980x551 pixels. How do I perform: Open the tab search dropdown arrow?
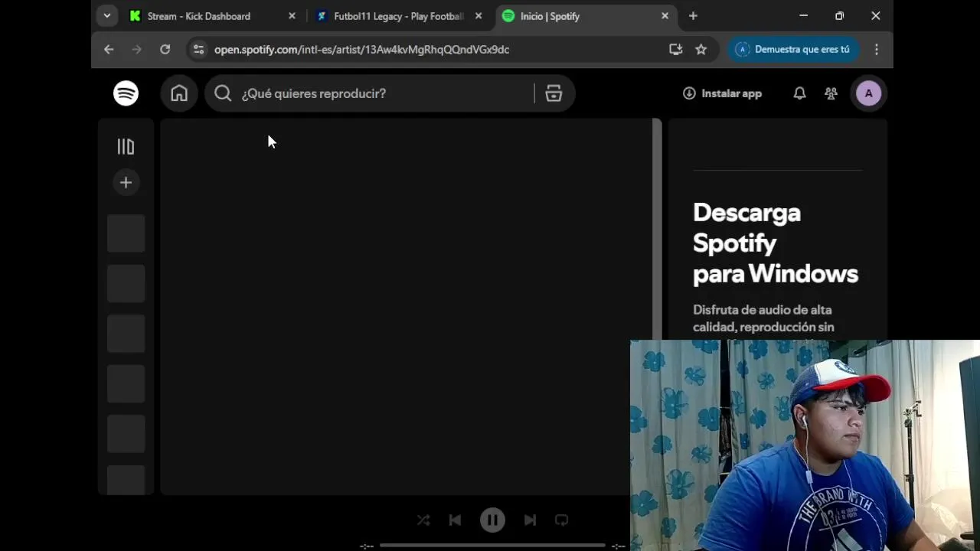click(x=107, y=16)
